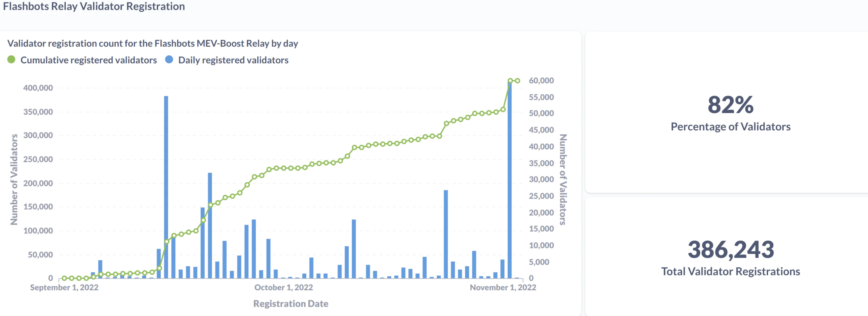The image size is (868, 316).
Task: Click the 45,000 right axis tick
Action: click(x=542, y=130)
